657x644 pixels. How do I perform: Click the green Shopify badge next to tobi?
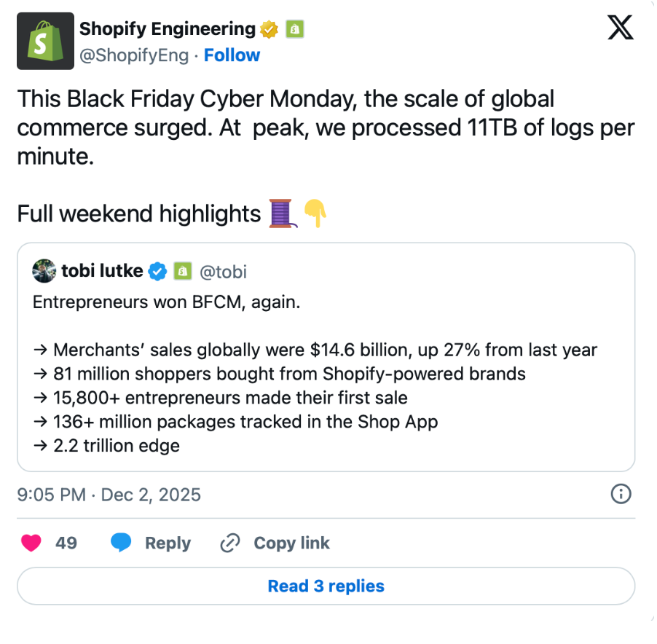182,271
